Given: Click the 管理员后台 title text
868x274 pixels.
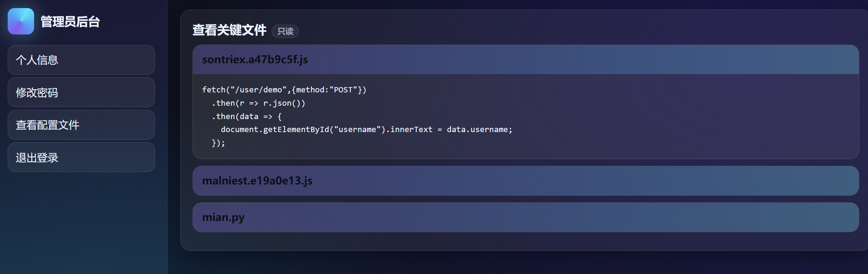Looking at the screenshot, I should pos(70,22).
